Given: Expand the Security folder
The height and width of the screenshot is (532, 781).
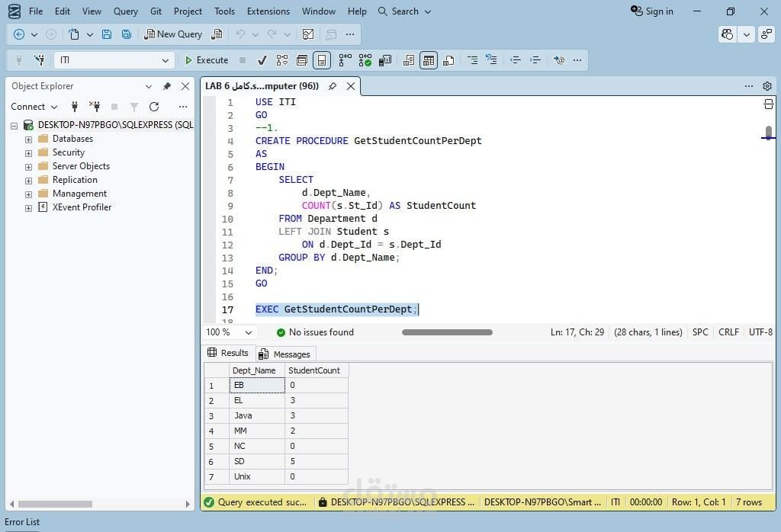Looking at the screenshot, I should coord(28,153).
